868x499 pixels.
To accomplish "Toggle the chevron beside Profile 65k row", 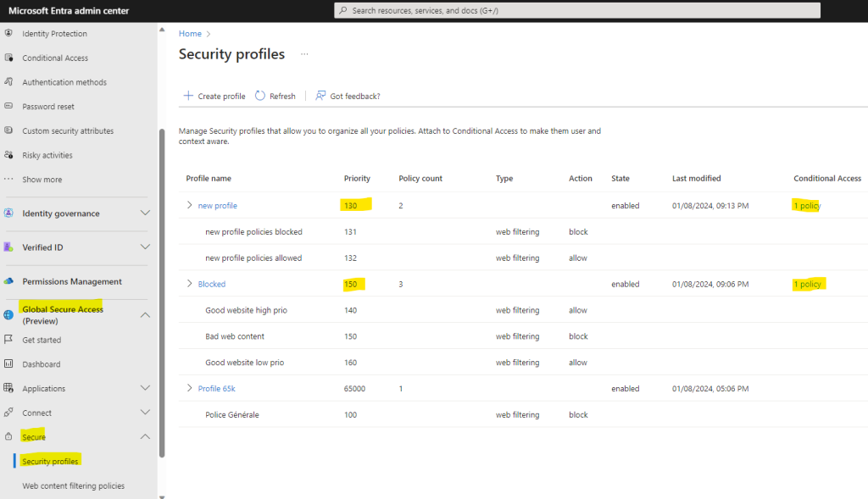I will pos(189,388).
